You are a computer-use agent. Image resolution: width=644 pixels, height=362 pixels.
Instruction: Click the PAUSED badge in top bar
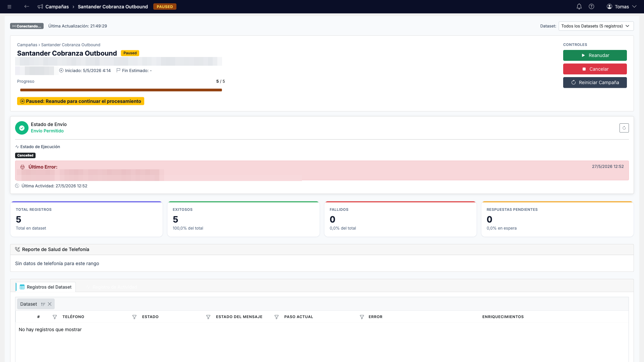[x=165, y=7]
